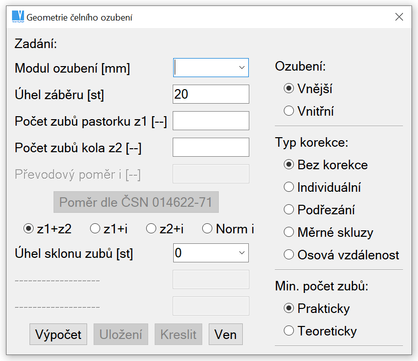This screenshot has width=418, height=361.
Task: Choose Individuální correction type
Action: coord(322,187)
